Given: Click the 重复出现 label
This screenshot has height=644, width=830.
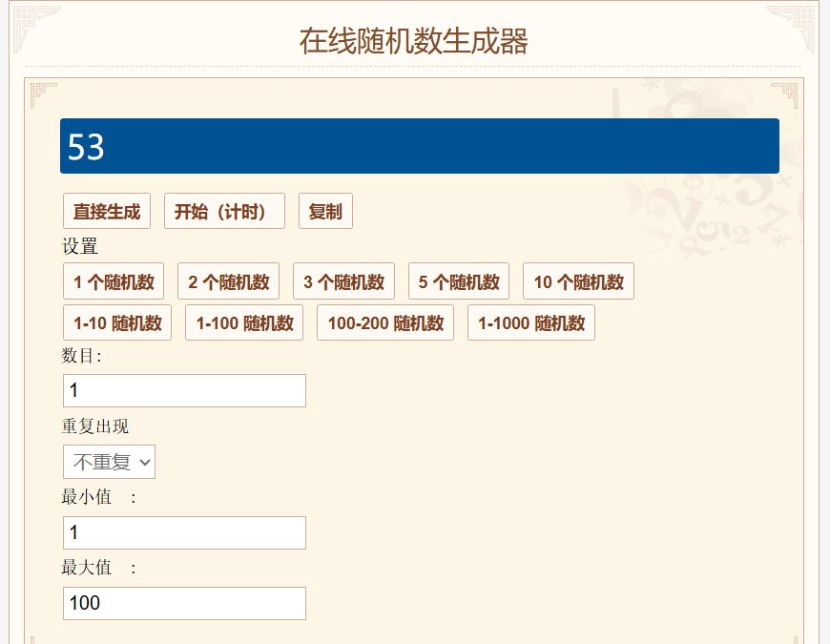Looking at the screenshot, I should [95, 426].
